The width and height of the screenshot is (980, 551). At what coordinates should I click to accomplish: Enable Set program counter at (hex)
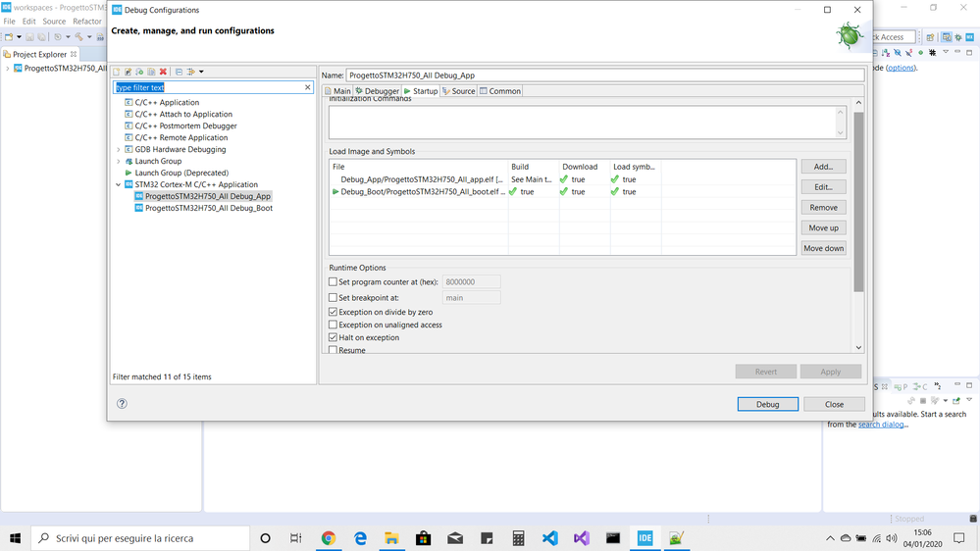click(334, 282)
